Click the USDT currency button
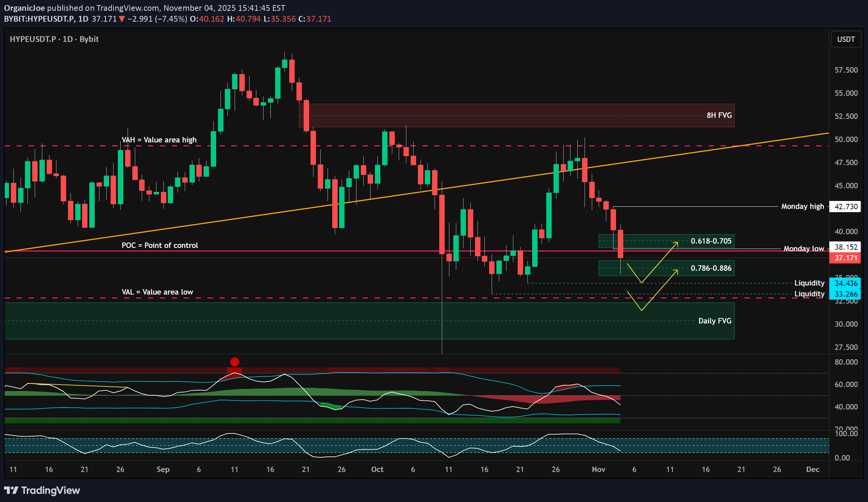868x502 pixels. coord(846,39)
